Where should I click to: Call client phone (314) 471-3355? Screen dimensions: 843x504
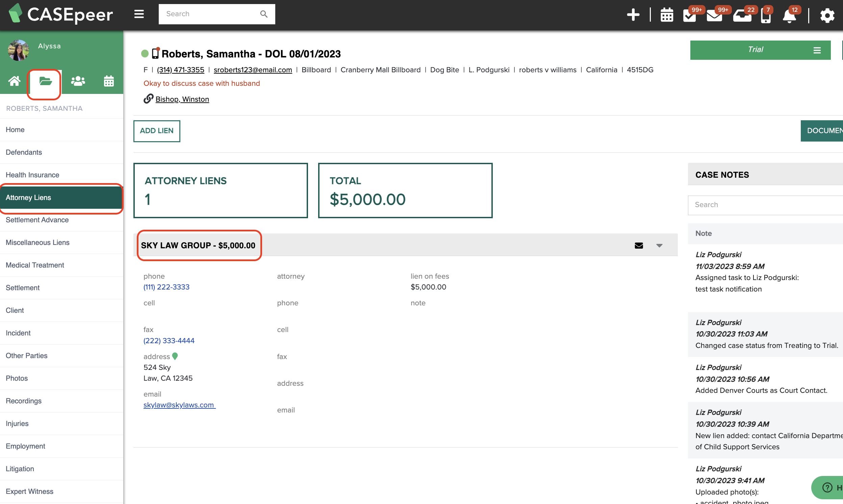180,70
